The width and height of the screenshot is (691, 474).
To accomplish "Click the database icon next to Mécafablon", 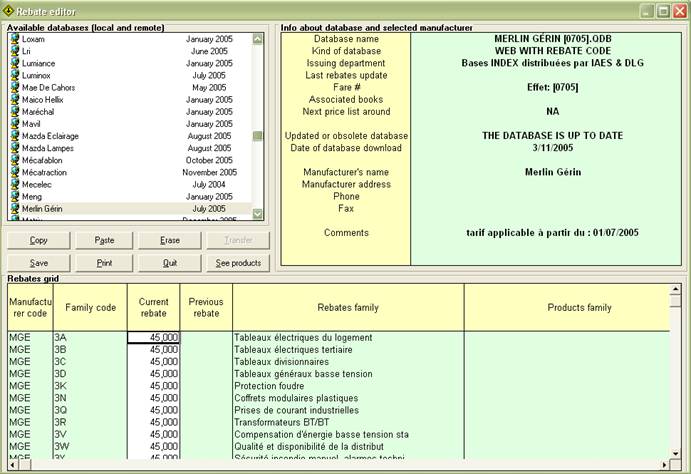I will click(15, 160).
